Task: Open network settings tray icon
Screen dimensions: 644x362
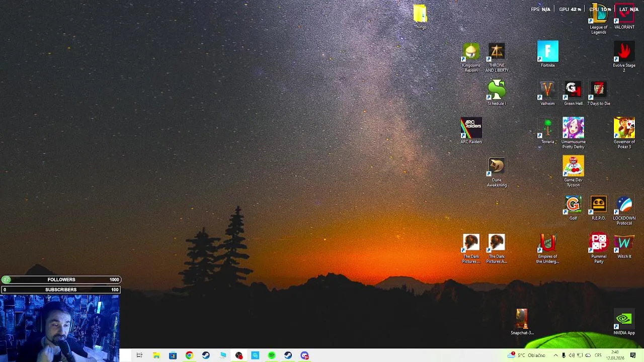Action: (x=580, y=355)
